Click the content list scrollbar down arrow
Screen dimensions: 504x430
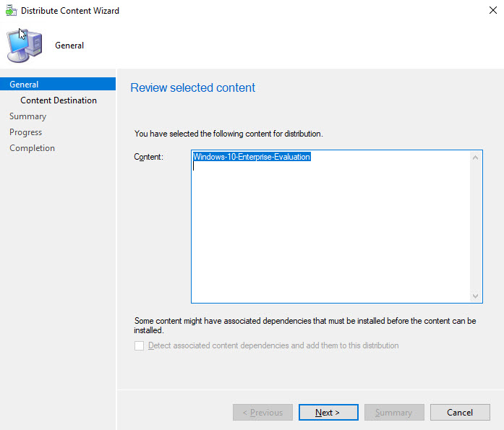pyautogui.click(x=476, y=296)
